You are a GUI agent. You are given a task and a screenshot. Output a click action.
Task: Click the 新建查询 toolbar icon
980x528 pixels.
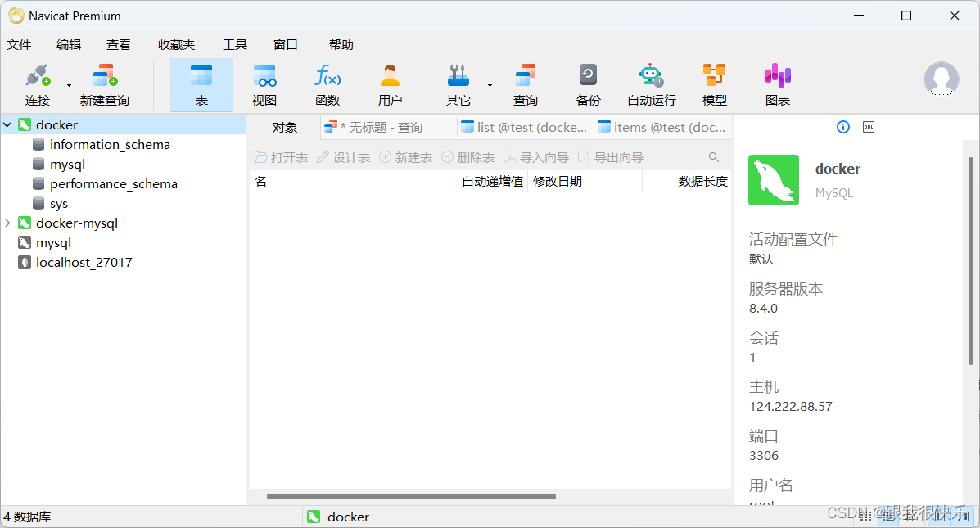click(x=104, y=76)
